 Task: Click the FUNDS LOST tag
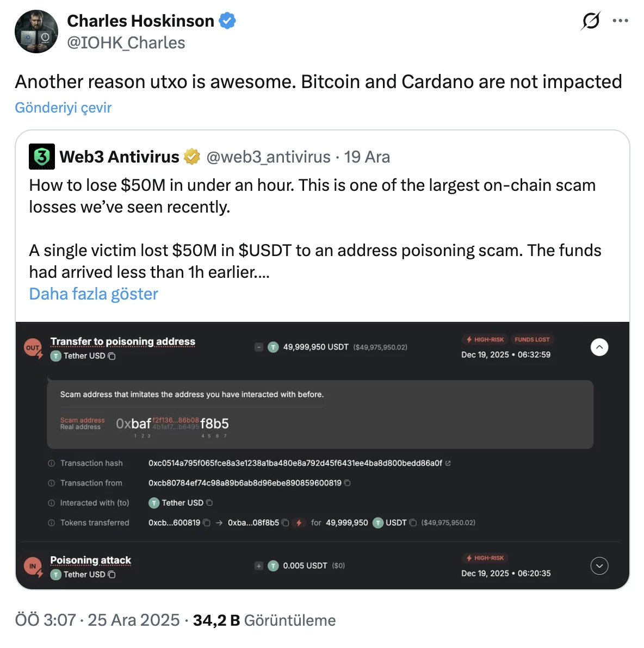coord(532,340)
